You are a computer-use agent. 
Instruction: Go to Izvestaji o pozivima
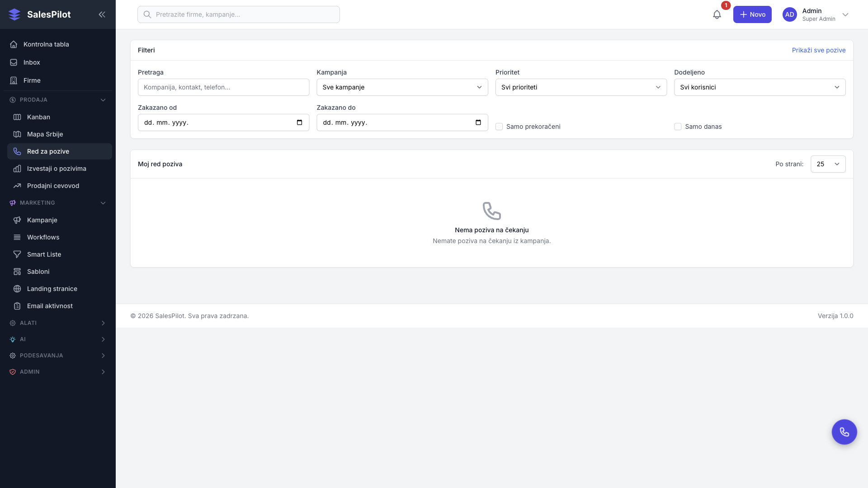tap(57, 169)
